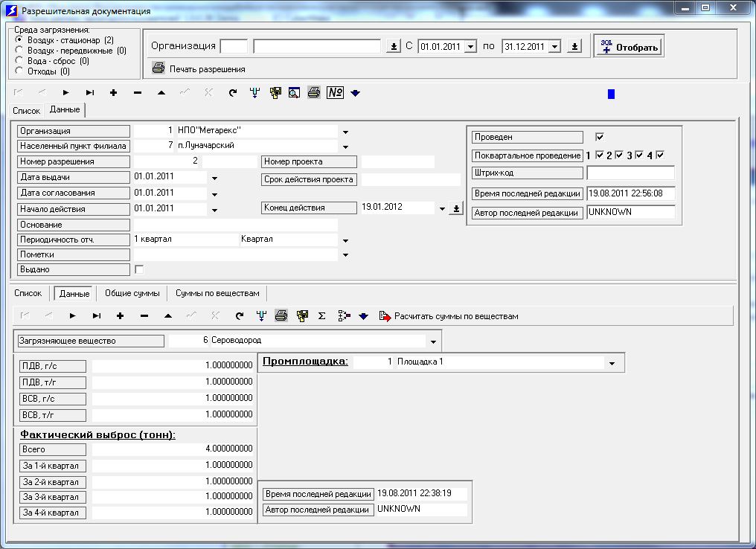
Task: Click blue down arrow in upper toolbar
Action: click(356, 93)
